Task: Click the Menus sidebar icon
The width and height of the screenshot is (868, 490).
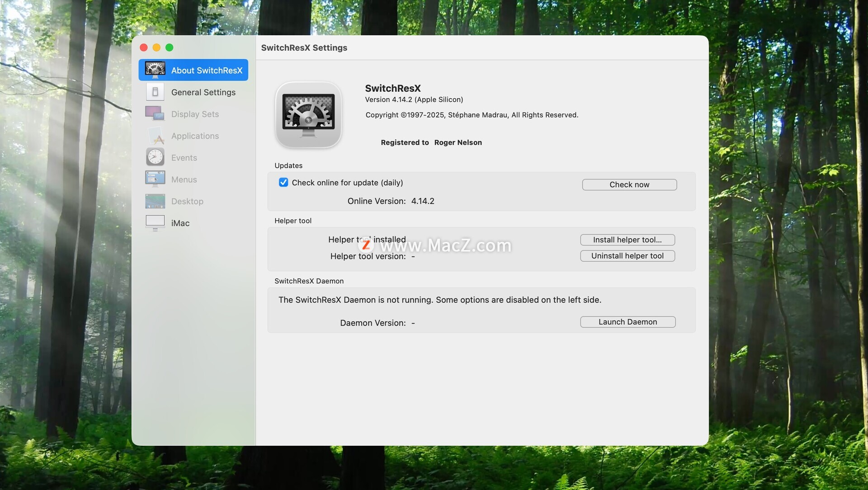Action: point(155,179)
